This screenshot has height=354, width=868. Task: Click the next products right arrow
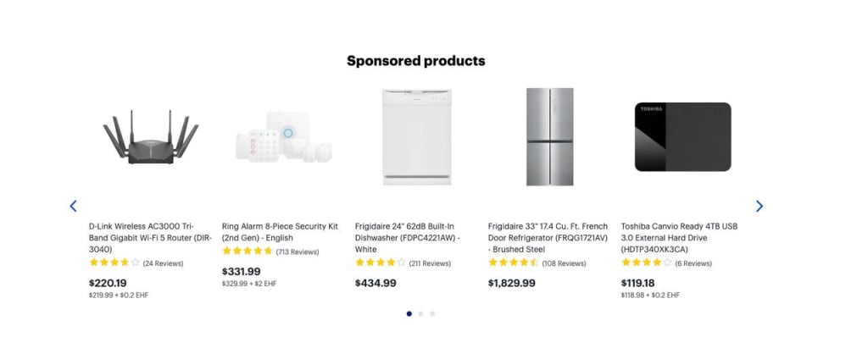[759, 206]
